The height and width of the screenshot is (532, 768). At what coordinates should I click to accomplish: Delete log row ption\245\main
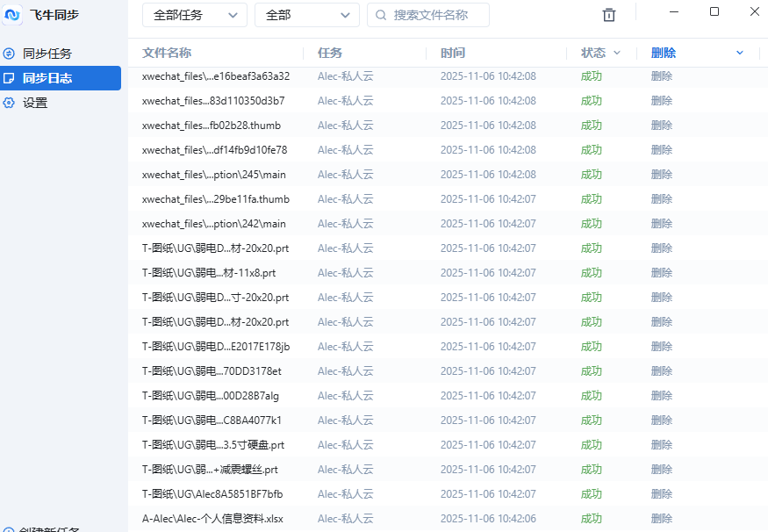[661, 175]
